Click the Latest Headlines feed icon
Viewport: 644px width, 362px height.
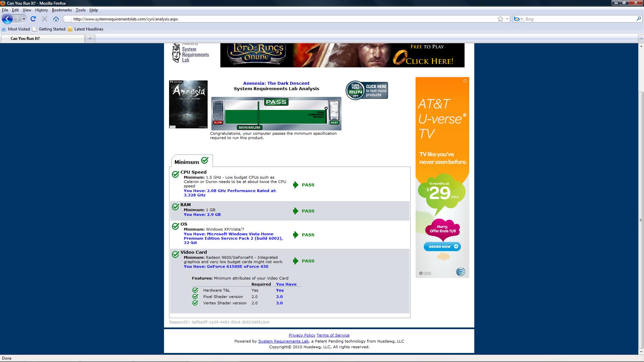(x=70, y=29)
